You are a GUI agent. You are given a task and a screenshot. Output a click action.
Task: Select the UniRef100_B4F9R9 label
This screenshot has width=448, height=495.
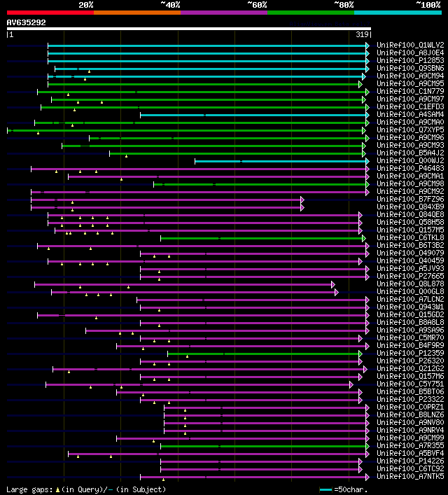410,346
